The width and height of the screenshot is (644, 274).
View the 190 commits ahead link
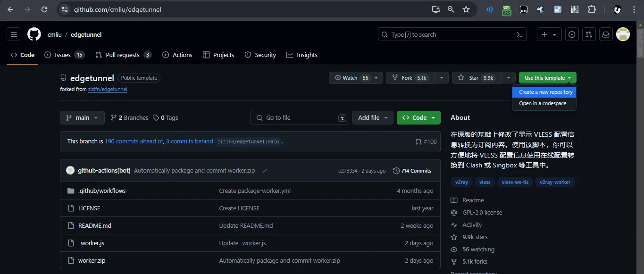134,141
